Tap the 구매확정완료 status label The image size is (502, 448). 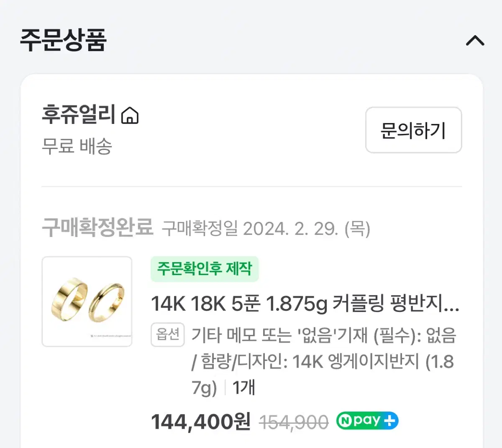[x=97, y=227]
